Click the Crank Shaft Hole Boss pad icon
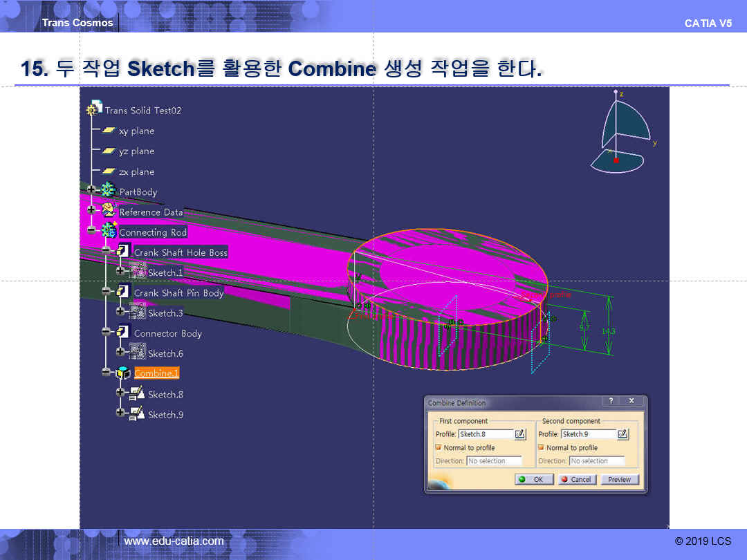747x560 pixels. (123, 252)
